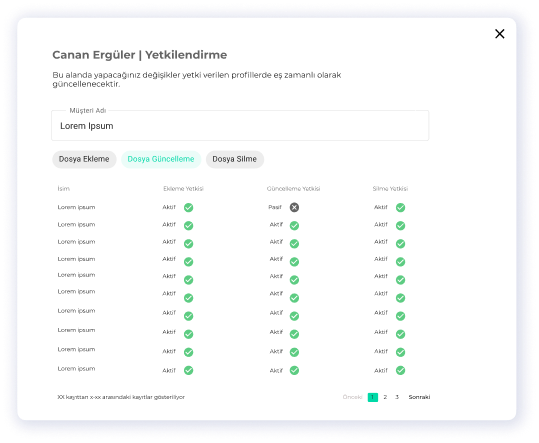Click the grey Pasif X icon
Screen dimensions: 539x443
(294, 207)
